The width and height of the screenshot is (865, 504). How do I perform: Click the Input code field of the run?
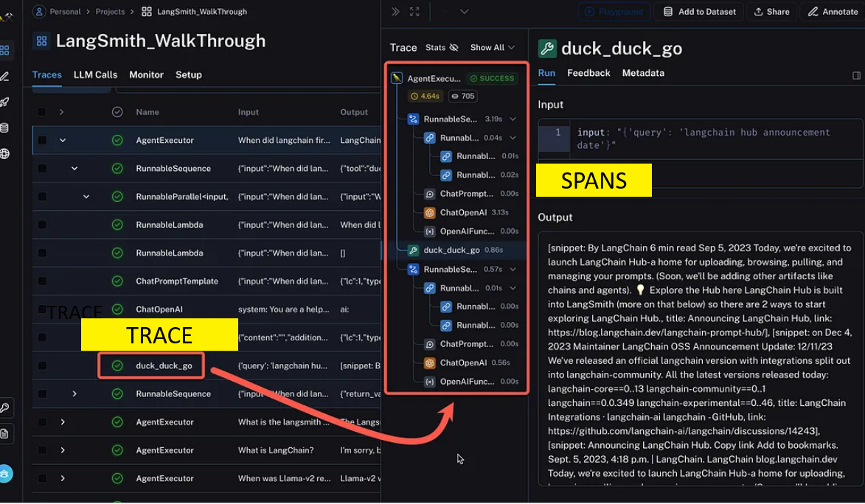(700, 139)
